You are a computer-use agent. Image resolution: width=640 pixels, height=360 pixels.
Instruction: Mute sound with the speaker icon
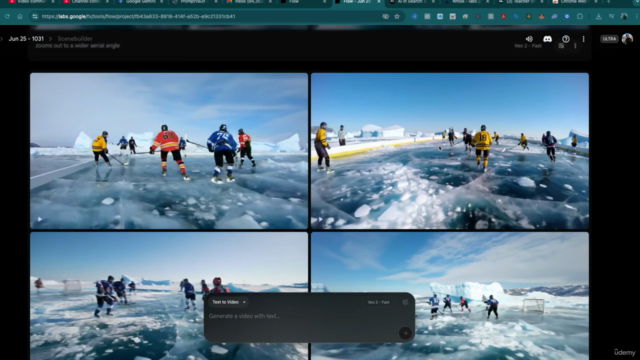point(529,39)
